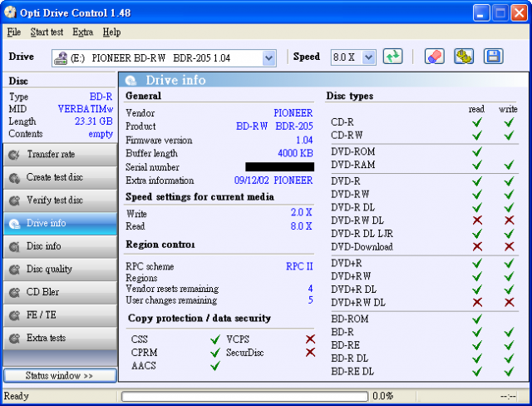
Task: Open the Extra tests panel
Action: pyautogui.click(x=60, y=339)
